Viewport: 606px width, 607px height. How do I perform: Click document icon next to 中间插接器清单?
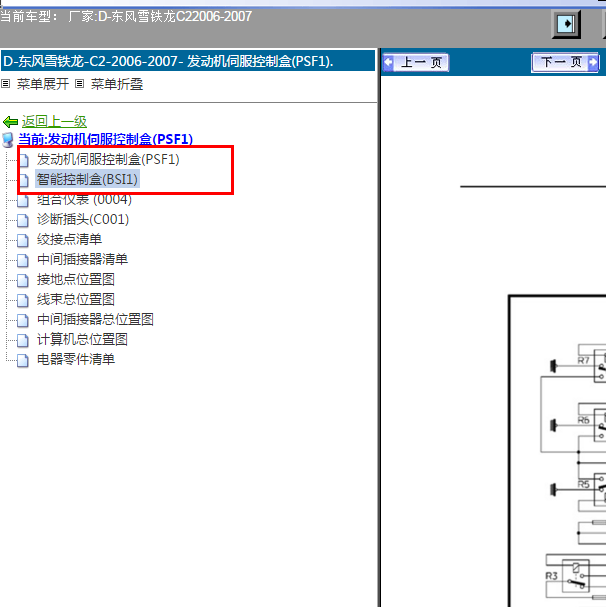tap(23, 260)
